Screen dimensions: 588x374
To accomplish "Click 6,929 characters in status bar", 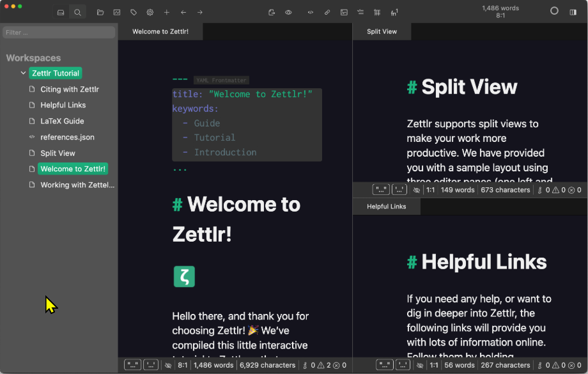I will tap(267, 366).
